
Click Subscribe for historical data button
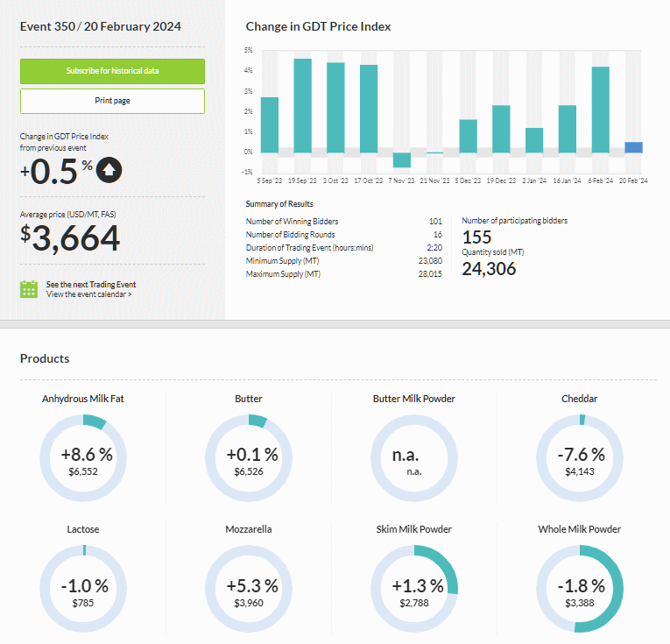click(112, 71)
